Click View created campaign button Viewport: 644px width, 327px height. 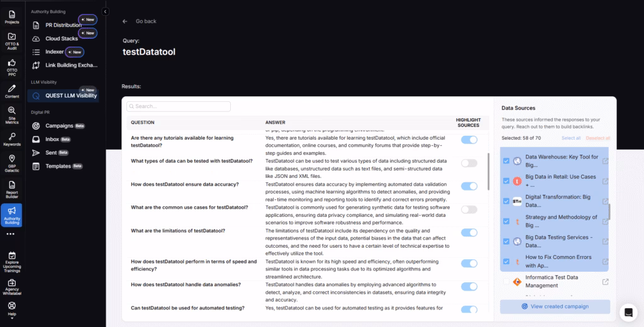tap(555, 306)
